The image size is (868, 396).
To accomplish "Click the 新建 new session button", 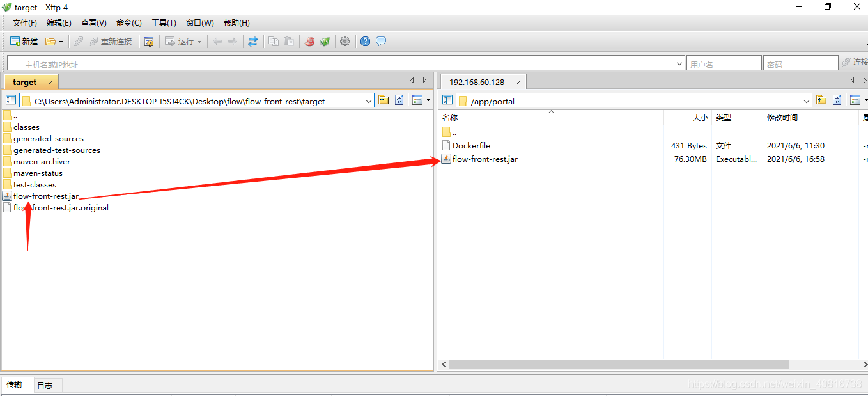I will [x=24, y=42].
